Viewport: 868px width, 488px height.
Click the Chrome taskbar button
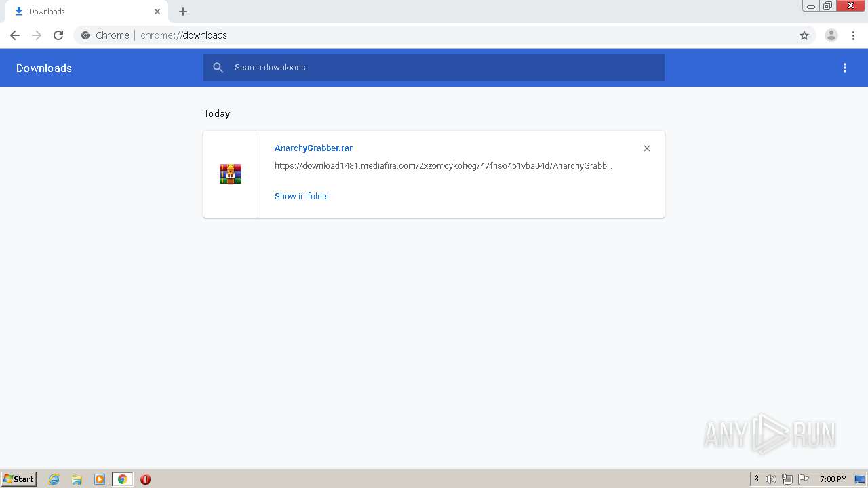click(x=122, y=479)
